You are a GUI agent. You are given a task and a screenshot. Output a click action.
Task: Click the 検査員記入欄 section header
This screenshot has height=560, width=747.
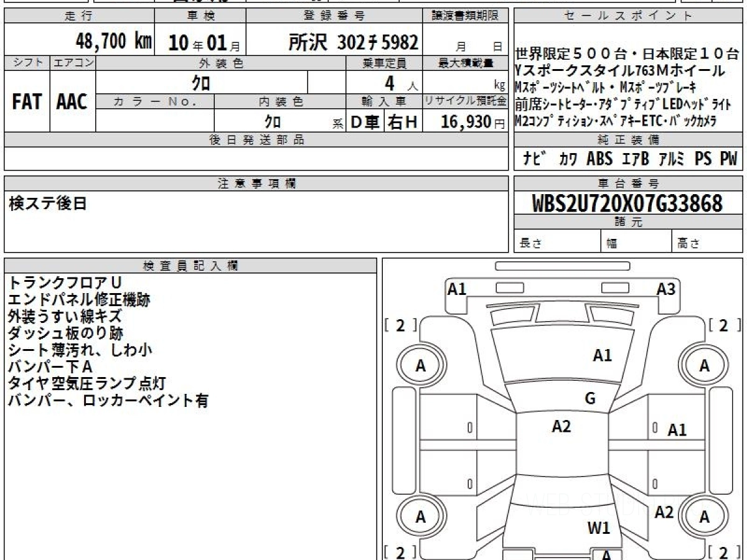point(190,266)
